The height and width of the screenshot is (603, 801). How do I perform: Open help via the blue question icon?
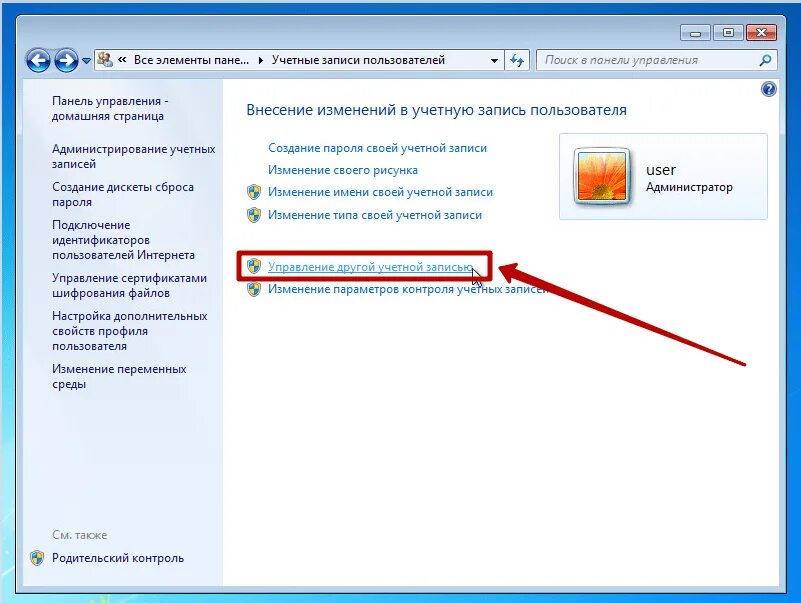768,89
